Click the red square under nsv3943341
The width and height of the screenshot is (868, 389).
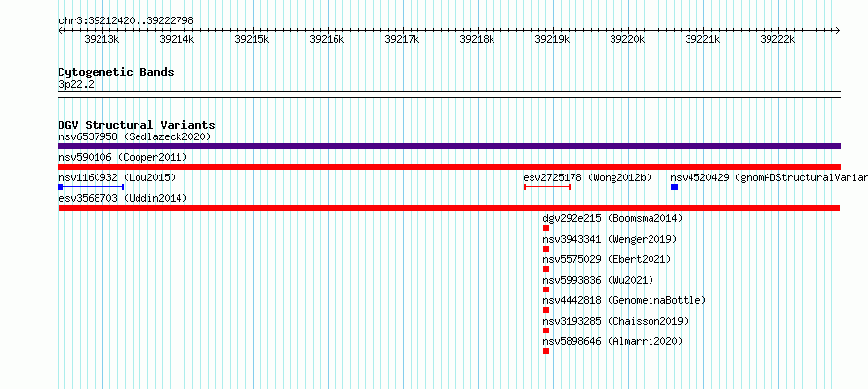click(x=546, y=249)
